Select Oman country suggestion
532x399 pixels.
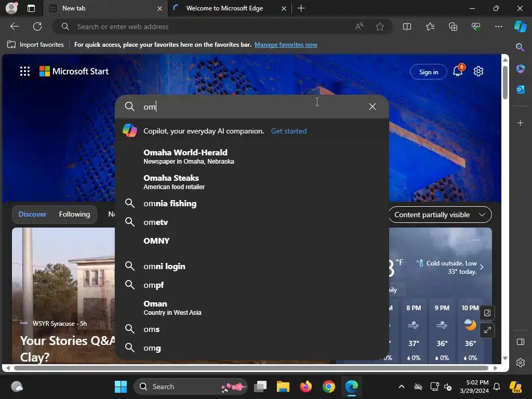coord(252,308)
